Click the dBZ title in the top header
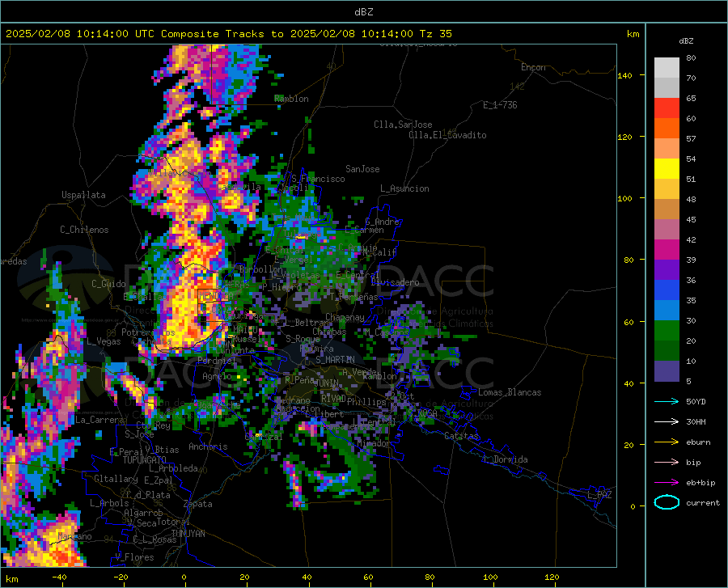The image size is (728, 588). (x=364, y=12)
